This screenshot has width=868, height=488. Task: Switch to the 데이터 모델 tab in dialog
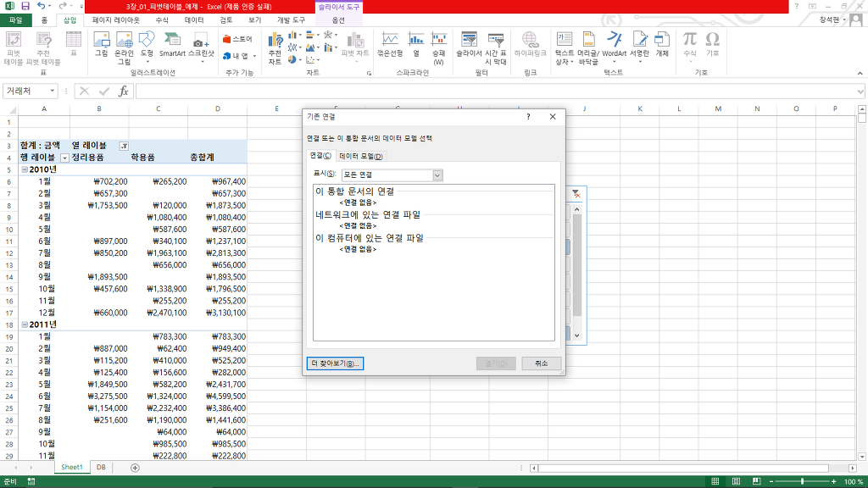tap(360, 157)
